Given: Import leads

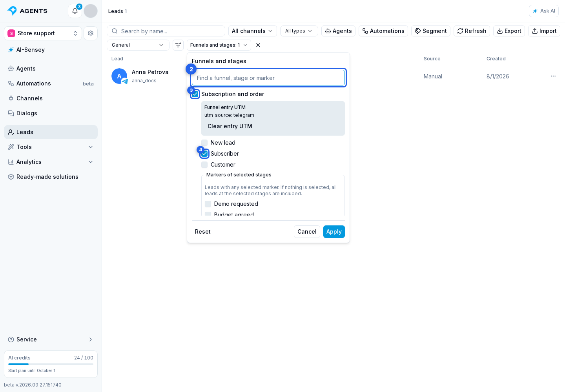Looking at the screenshot, I should 544,31.
